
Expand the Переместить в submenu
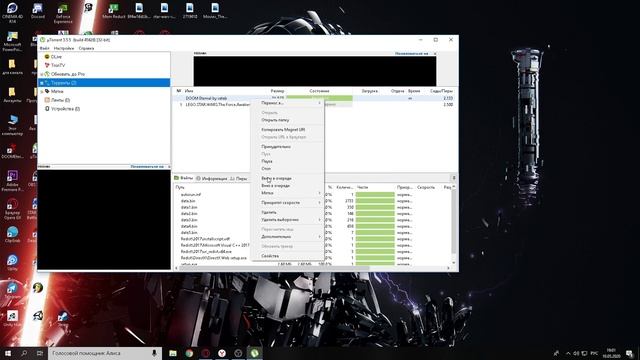pos(287,103)
